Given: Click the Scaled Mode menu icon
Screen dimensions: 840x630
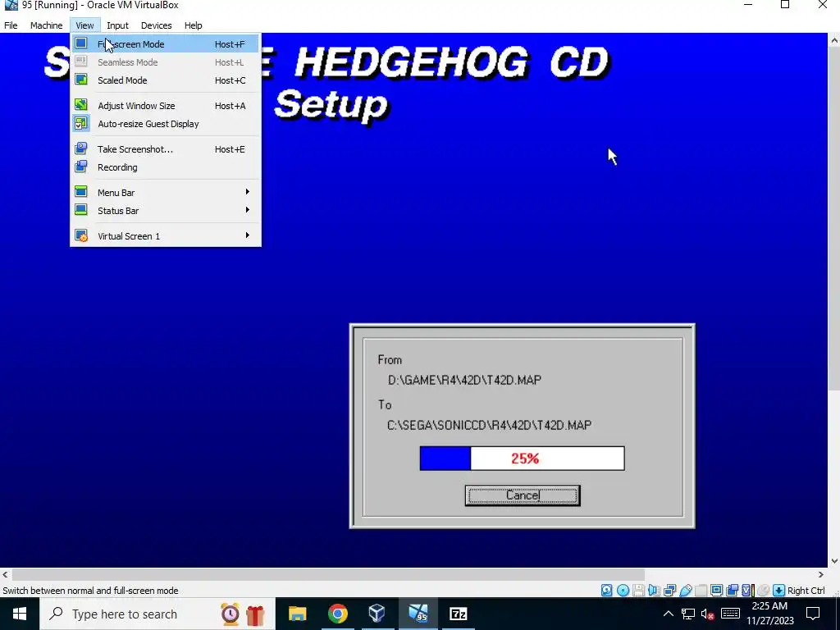Looking at the screenshot, I should tap(81, 80).
